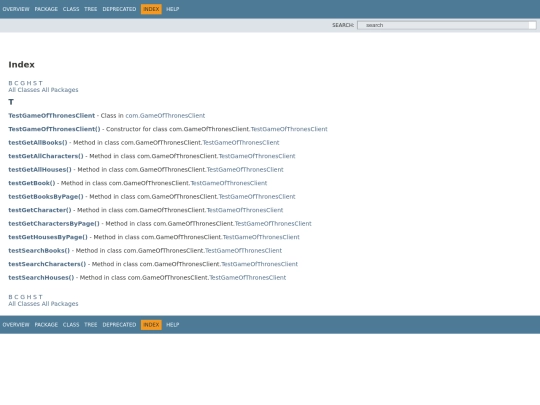Open the testGetAllBooks() method entry
This screenshot has width=540, height=405.
click(38, 143)
